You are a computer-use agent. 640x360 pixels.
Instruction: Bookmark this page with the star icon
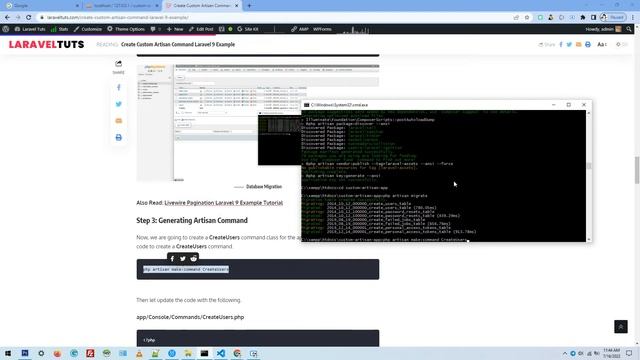pos(527,18)
